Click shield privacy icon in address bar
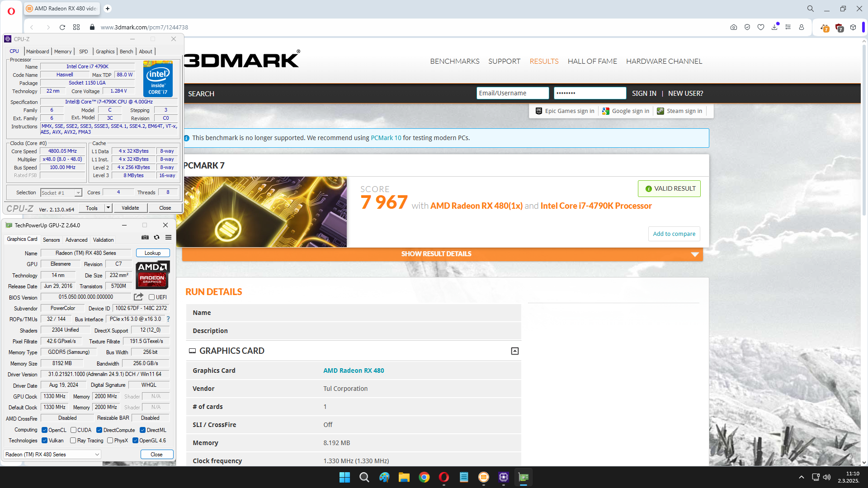The height and width of the screenshot is (488, 868). (x=747, y=27)
